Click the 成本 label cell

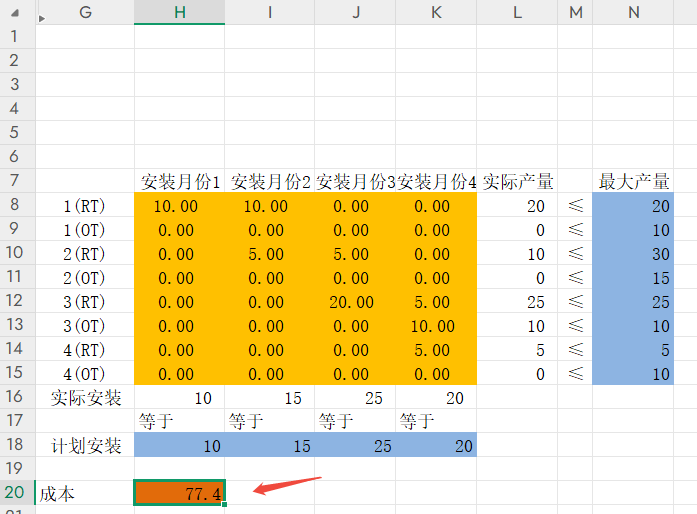pos(85,493)
